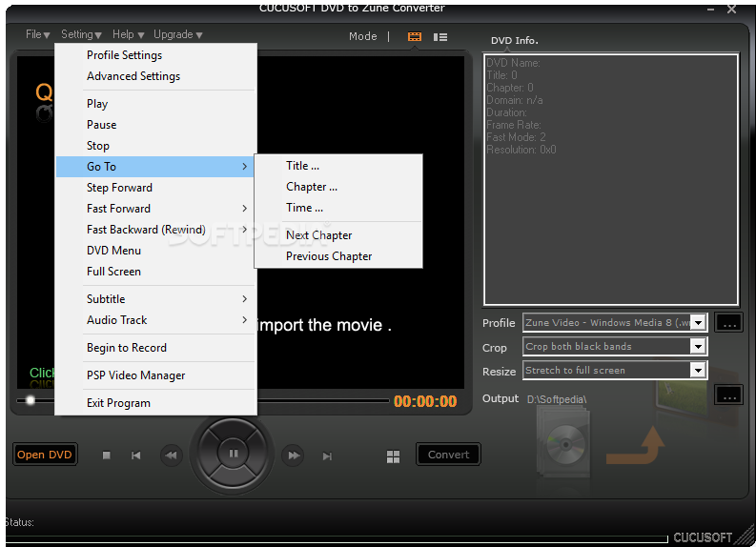Open the DVD menu grid icon
756x547 pixels.
click(x=394, y=456)
